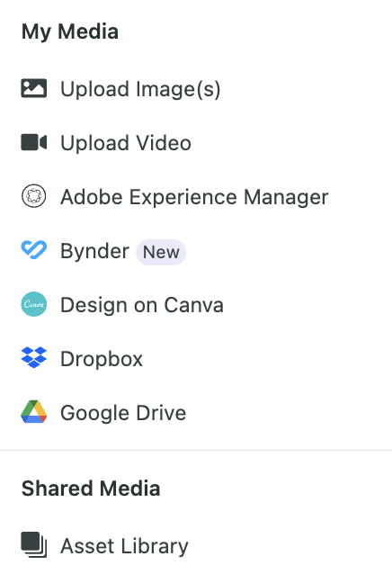Click the Upload Image(s) picture icon
Image resolution: width=392 pixels, height=574 pixels.
[x=33, y=88]
